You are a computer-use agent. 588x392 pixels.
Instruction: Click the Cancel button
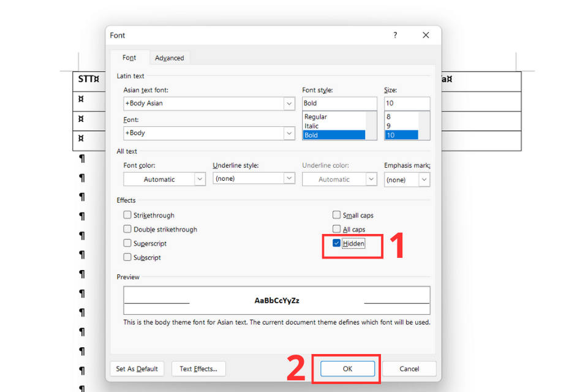[x=409, y=369]
